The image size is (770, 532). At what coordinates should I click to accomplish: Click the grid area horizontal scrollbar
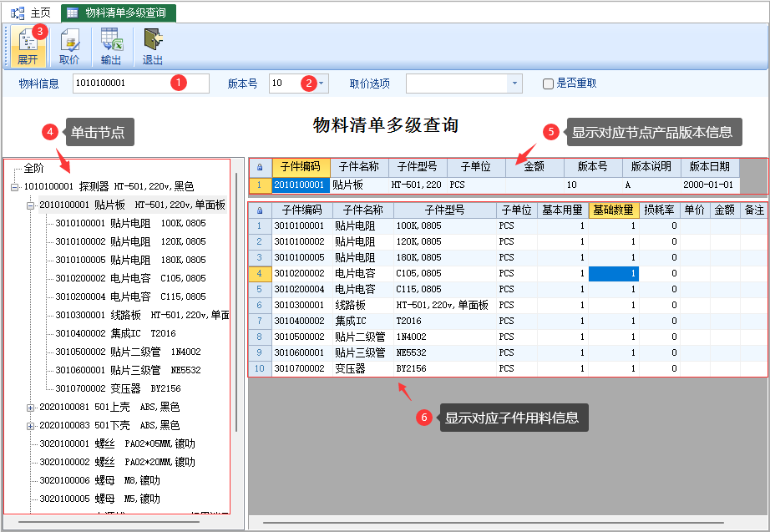pyautogui.click(x=493, y=523)
